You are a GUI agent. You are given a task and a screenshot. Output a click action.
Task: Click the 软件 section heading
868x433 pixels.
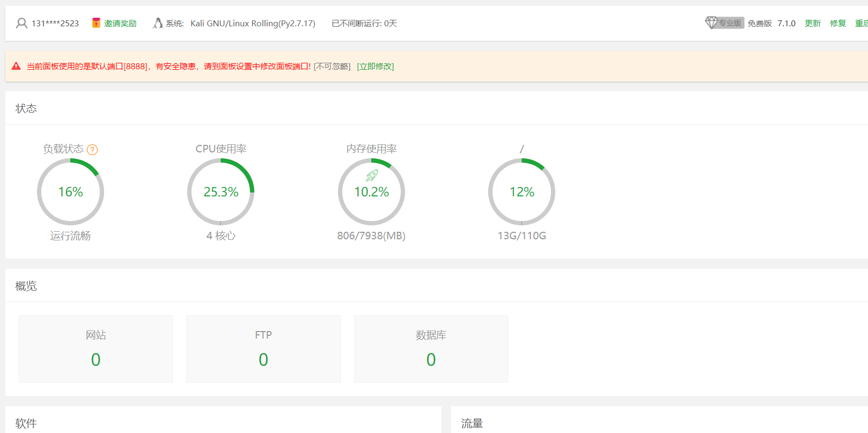click(26, 423)
